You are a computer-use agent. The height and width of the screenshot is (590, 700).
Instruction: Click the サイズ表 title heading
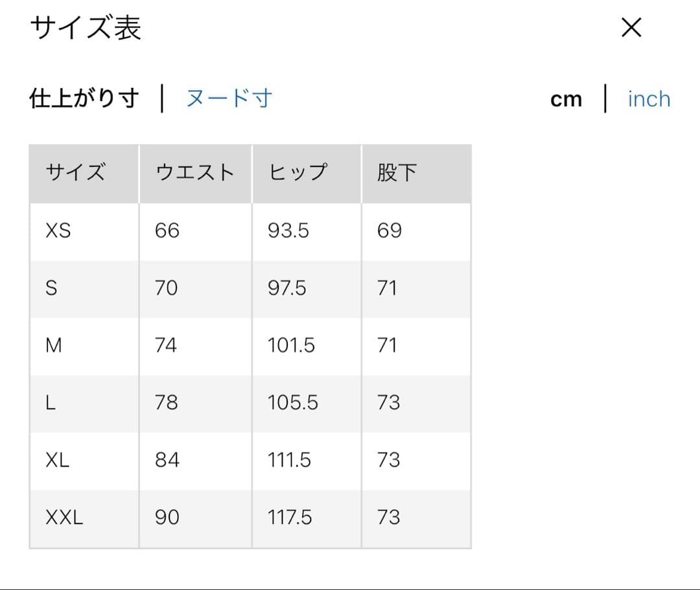point(86,29)
